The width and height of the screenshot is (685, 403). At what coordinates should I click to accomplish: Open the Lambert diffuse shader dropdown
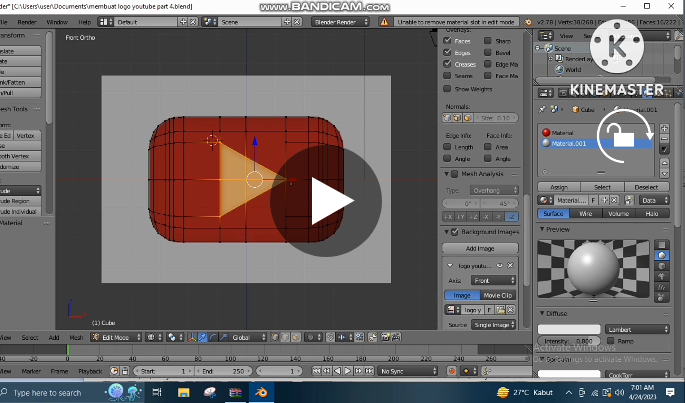tap(637, 330)
